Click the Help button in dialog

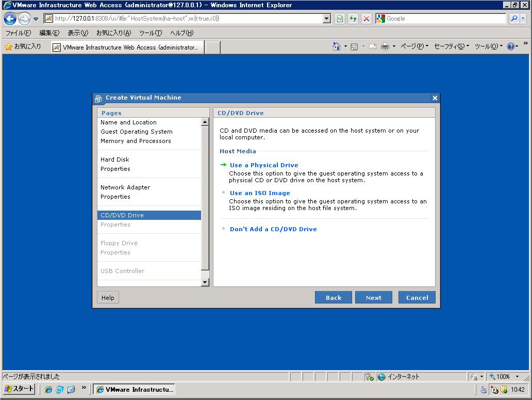108,297
